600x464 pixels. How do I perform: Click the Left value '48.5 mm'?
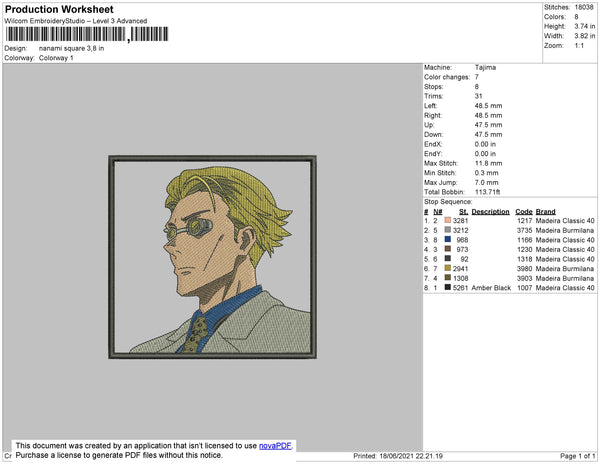coord(489,106)
